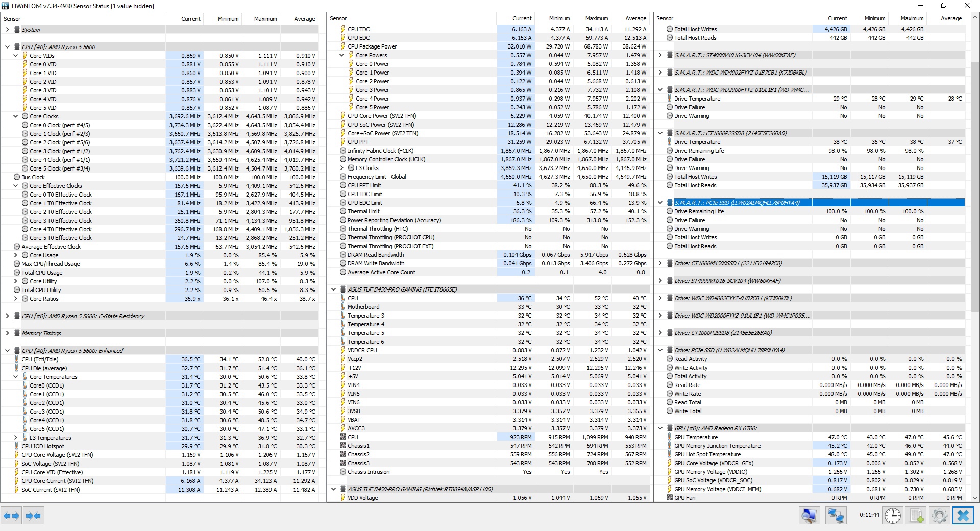Select the CPU PPT Limit row
This screenshot has width=980, height=531.
[488, 185]
